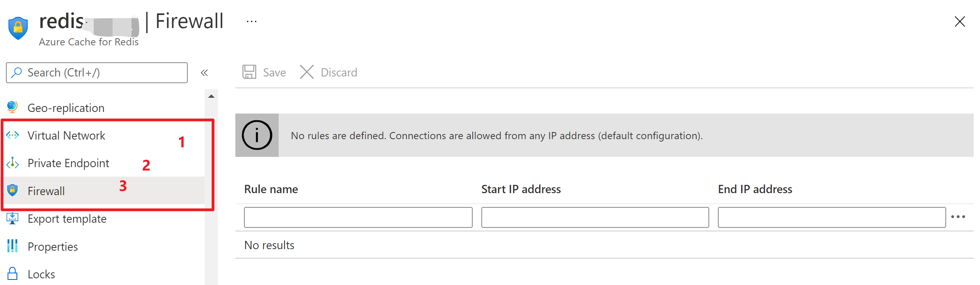Focus the Search (Ctrl+/) box
This screenshot has height=285, width=980.
point(102,73)
